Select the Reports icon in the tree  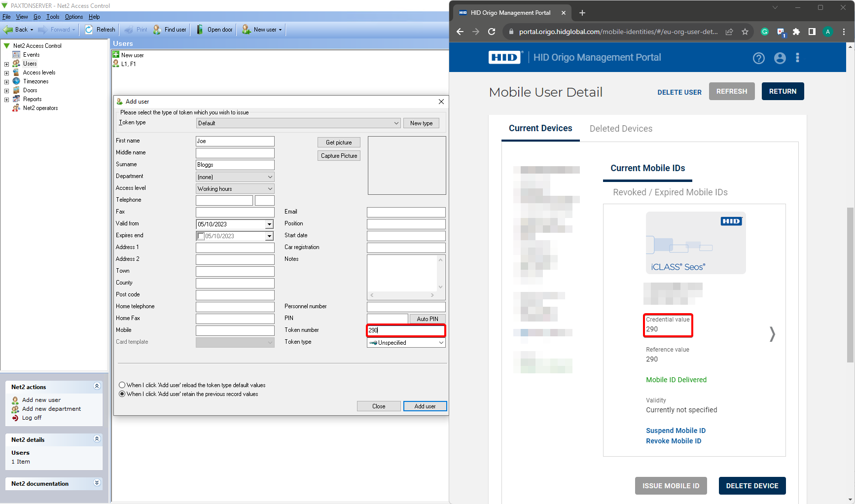[x=16, y=99]
